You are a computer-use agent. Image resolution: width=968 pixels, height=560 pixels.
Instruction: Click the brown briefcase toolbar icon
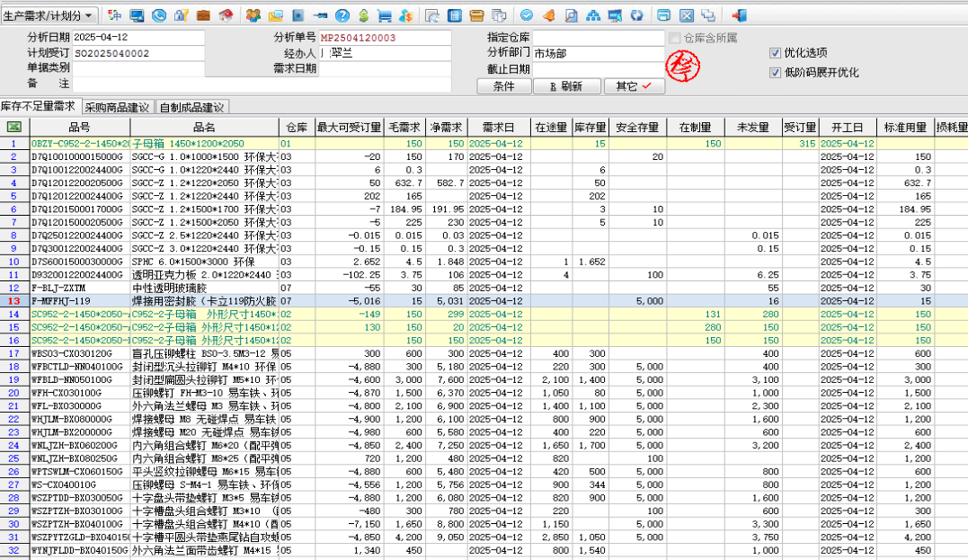203,15
